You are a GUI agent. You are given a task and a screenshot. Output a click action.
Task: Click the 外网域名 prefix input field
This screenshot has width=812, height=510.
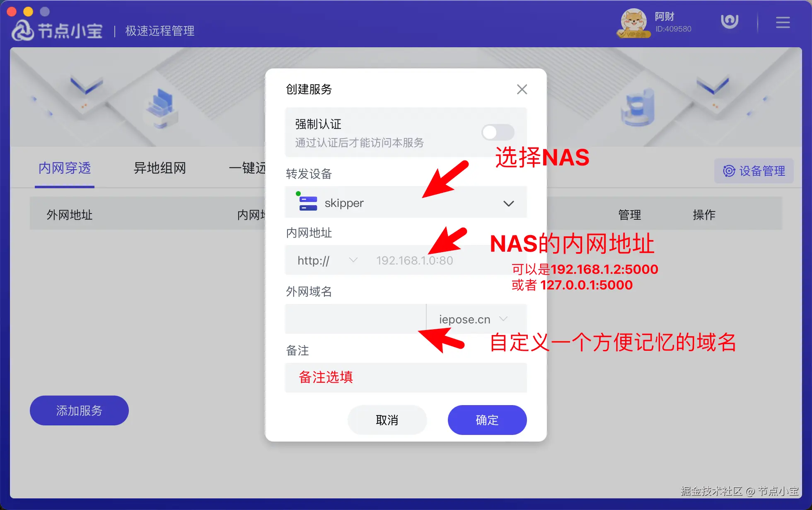355,319
